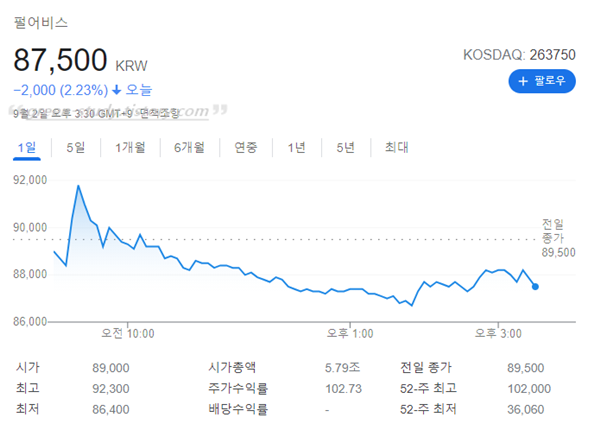Click the 87,500 current price
Screen dimensions: 600x442
(60, 60)
